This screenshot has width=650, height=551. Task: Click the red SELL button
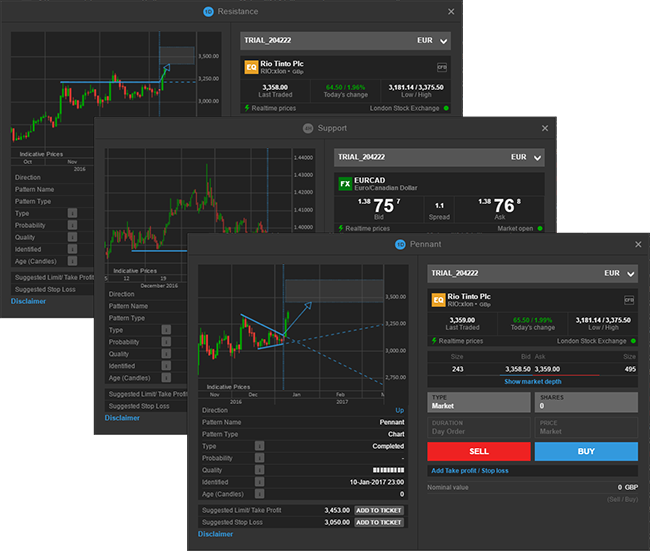click(x=478, y=451)
